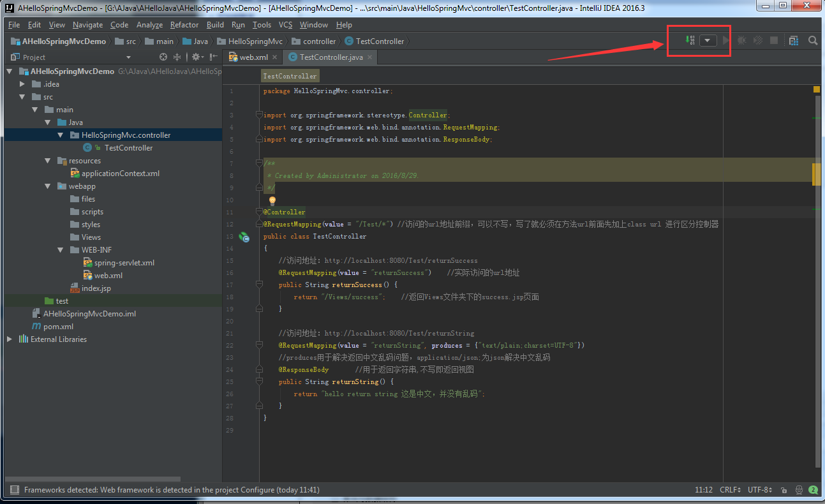825x504 pixels.
Task: Open the CRLF line separator selector
Action: pyautogui.click(x=731, y=490)
